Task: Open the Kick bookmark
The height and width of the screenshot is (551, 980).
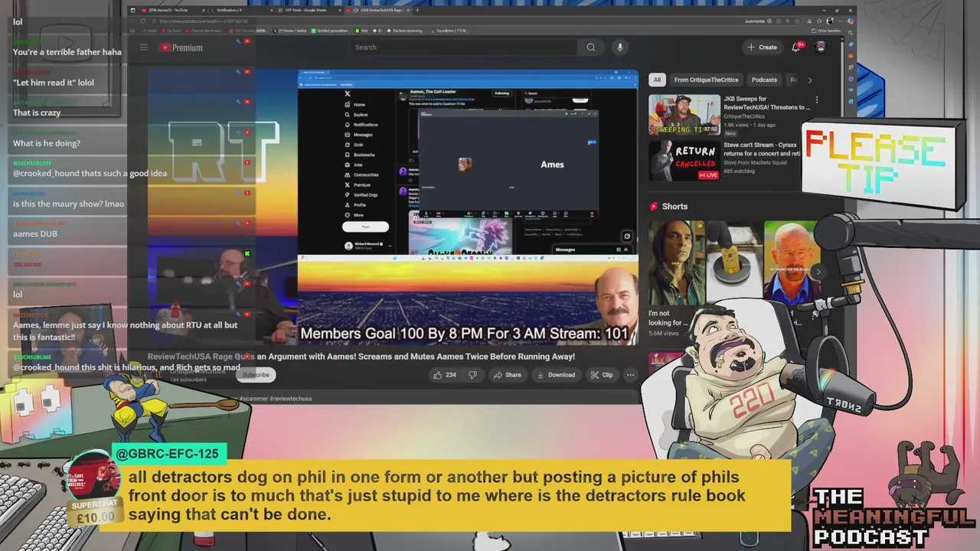Action: (362, 31)
